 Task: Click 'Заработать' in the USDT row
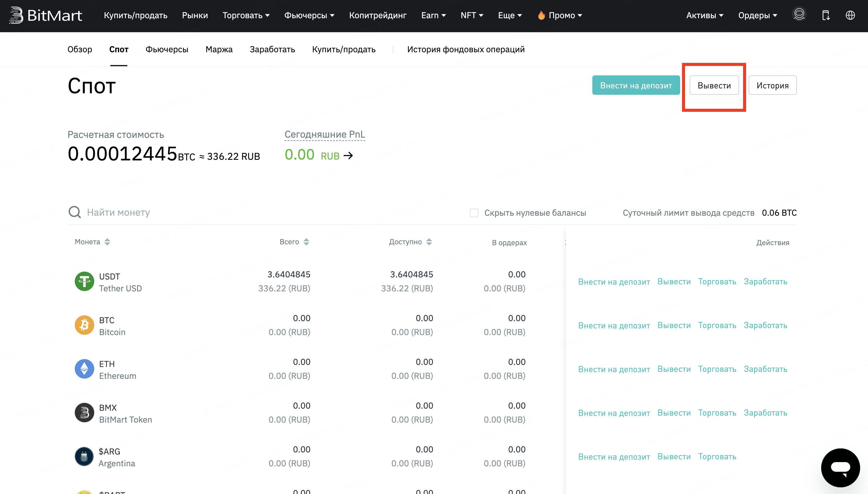[766, 282]
